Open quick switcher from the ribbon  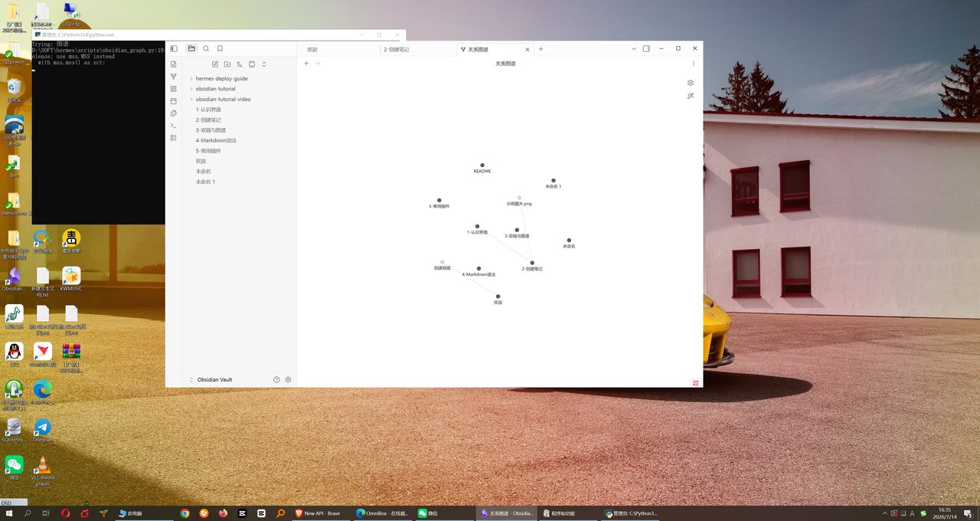pos(174,64)
